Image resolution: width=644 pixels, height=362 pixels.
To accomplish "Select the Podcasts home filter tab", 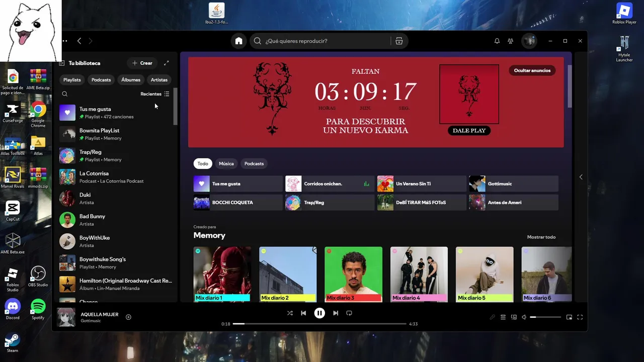I will [x=254, y=163].
